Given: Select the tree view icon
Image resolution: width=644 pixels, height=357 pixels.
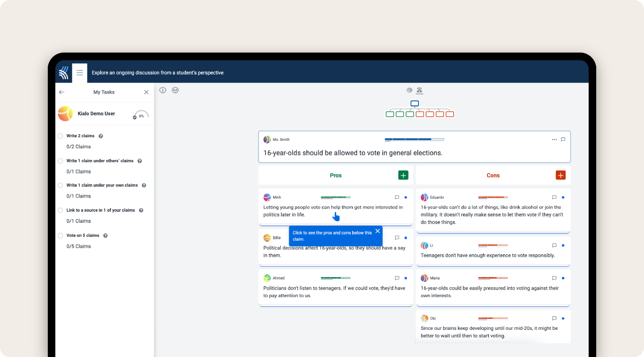Looking at the screenshot, I should [x=420, y=91].
